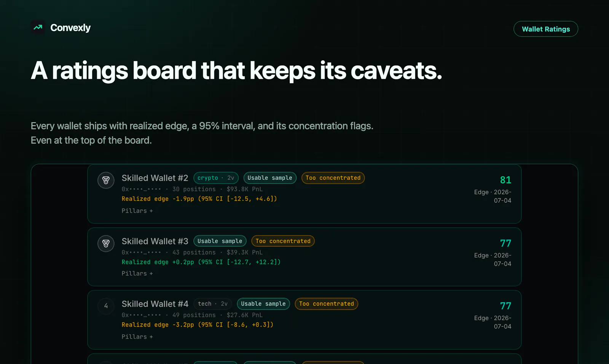Click '49 positions · $27.6K PnL' text
Viewport: 609px width, 364px height.
(x=217, y=315)
